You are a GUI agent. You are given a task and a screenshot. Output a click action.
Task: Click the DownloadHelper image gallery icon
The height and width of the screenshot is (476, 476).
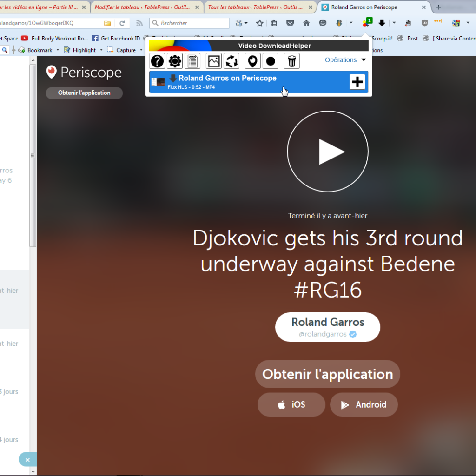point(214,61)
